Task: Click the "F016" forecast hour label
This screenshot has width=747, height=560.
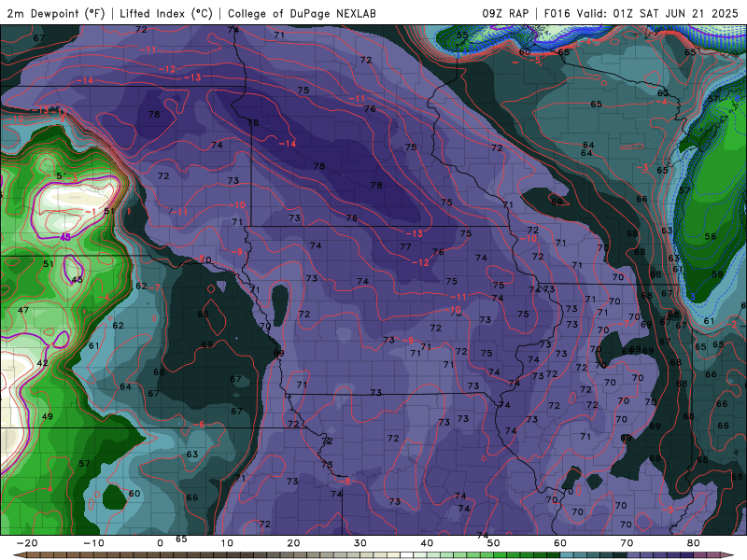Action: 557,13
